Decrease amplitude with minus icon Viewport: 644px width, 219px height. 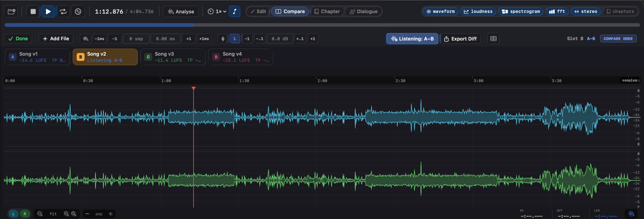pyautogui.click(x=87, y=214)
